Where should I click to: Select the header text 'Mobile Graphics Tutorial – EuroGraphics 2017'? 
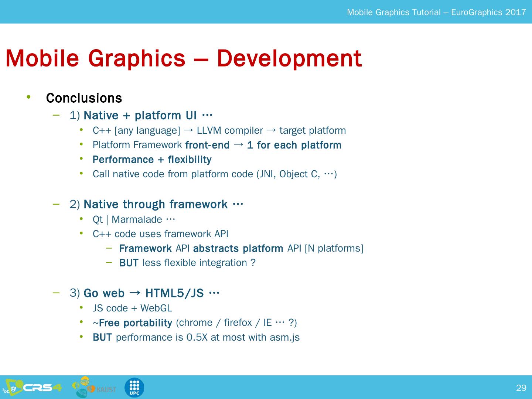pos(436,12)
